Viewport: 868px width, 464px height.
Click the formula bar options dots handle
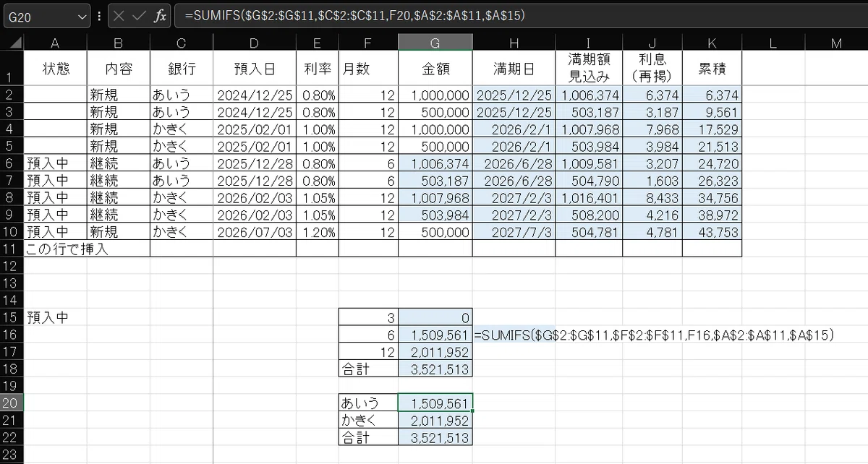tap(99, 15)
